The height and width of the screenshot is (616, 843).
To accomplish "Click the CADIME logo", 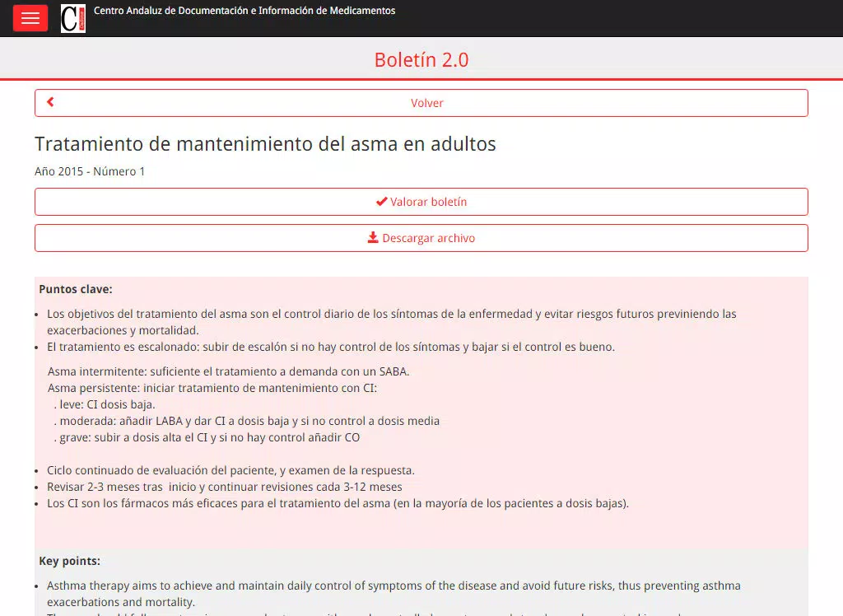I will pos(73,18).
